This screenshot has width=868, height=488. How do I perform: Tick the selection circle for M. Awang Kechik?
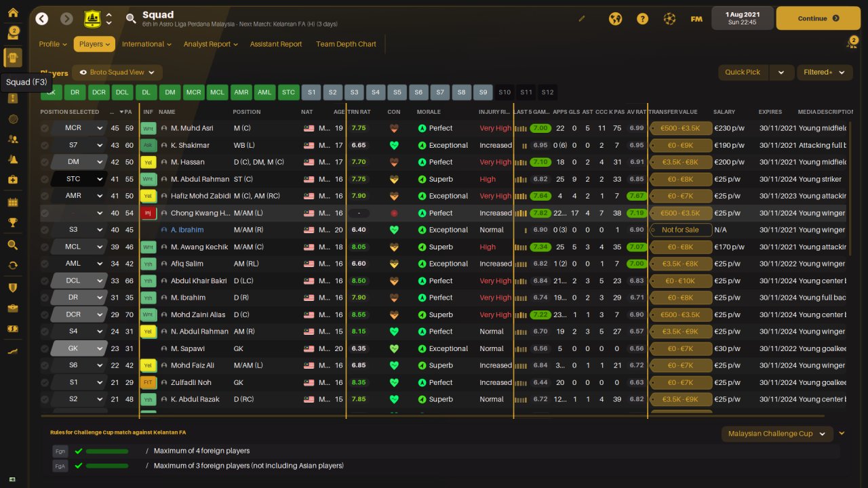[x=45, y=247]
